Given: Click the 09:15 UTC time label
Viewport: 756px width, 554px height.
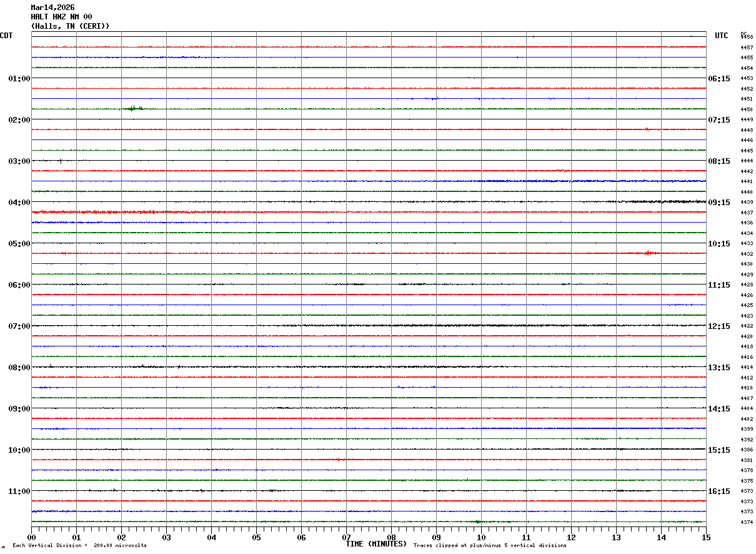Looking at the screenshot, I should tap(719, 202).
